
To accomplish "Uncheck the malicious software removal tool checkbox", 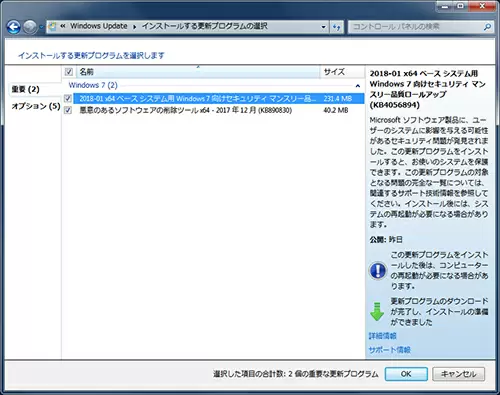I will click(x=68, y=110).
